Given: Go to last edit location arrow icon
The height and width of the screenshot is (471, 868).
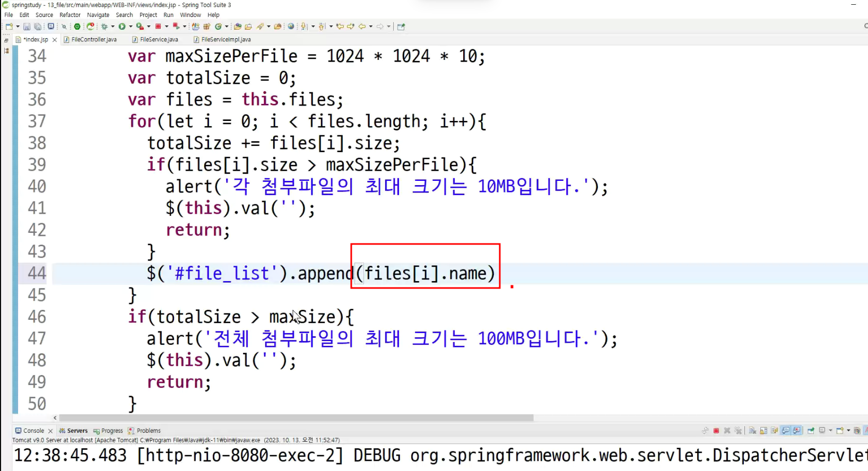Looking at the screenshot, I should coord(340,27).
